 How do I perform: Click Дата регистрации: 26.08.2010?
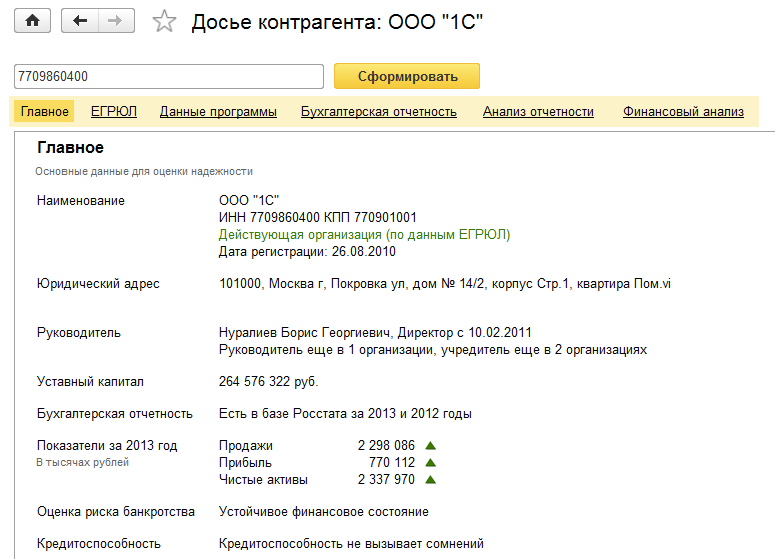click(x=307, y=252)
